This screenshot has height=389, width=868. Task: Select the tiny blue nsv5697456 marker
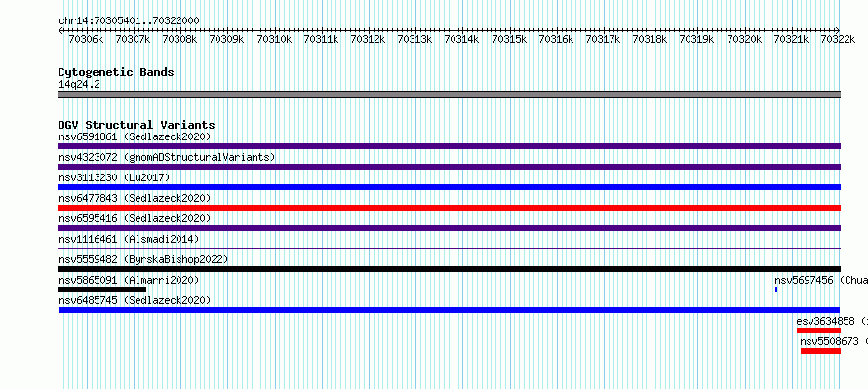(x=776, y=290)
